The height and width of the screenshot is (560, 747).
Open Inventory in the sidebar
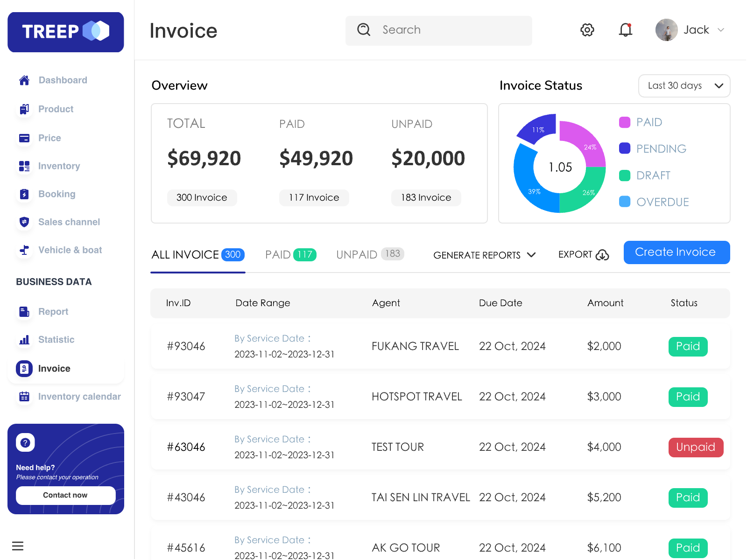point(59,166)
